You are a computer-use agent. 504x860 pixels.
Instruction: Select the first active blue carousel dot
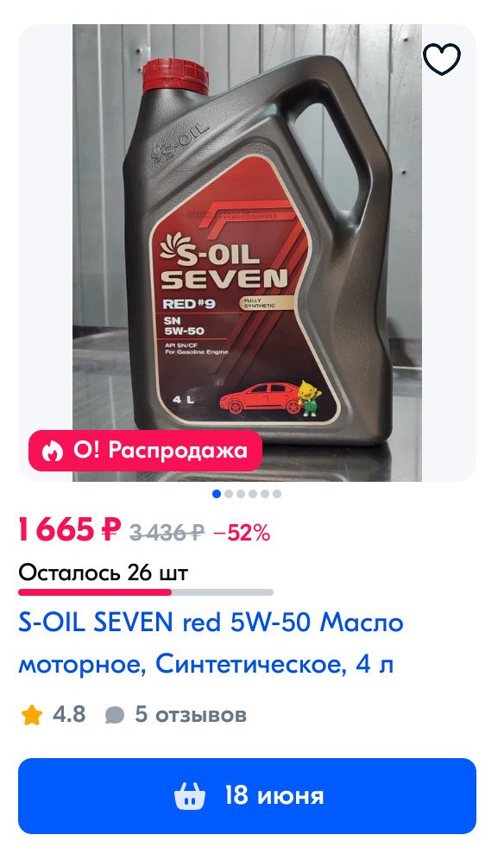click(x=217, y=494)
